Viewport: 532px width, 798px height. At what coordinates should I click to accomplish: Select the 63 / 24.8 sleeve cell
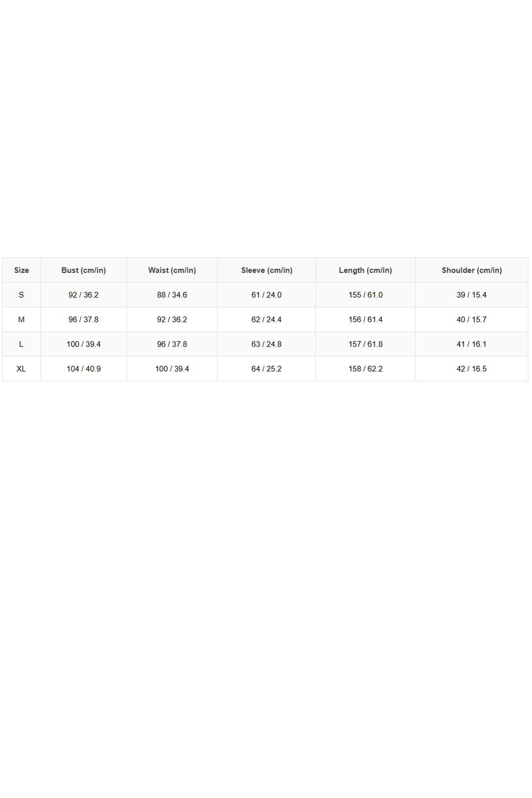pyautogui.click(x=266, y=344)
